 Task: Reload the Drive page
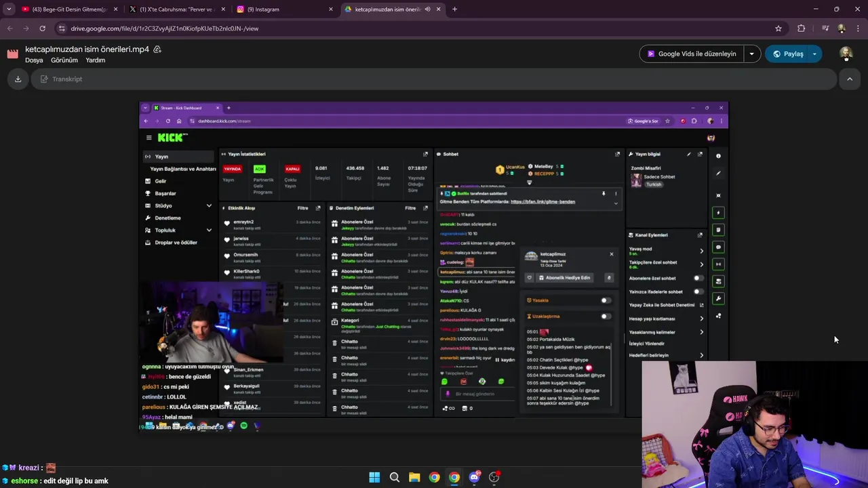tap(42, 28)
